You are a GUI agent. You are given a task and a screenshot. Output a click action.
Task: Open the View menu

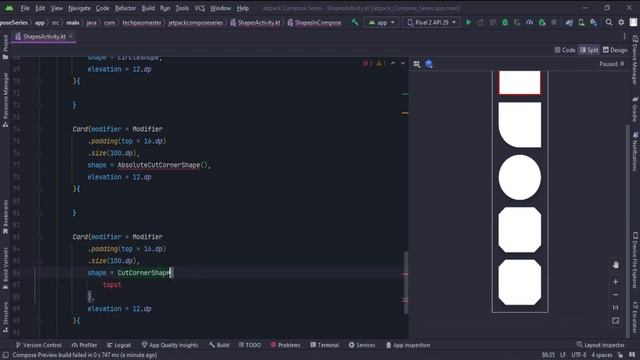56,8
